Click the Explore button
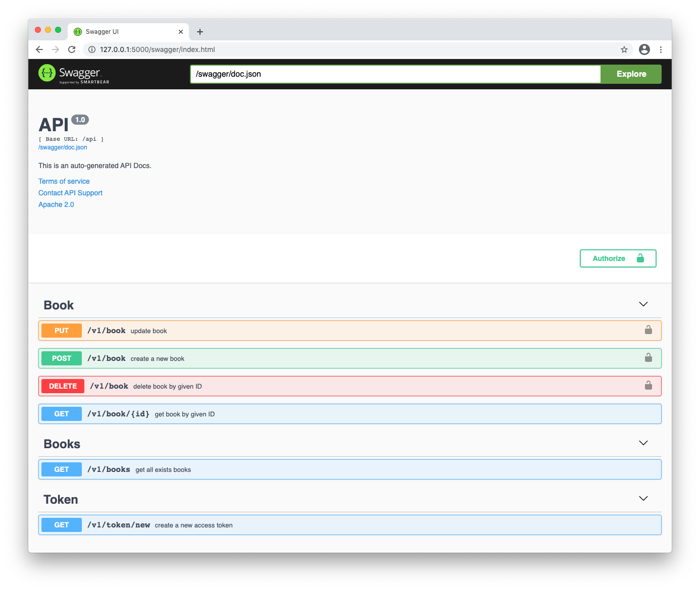This screenshot has height=590, width=700. coord(630,74)
